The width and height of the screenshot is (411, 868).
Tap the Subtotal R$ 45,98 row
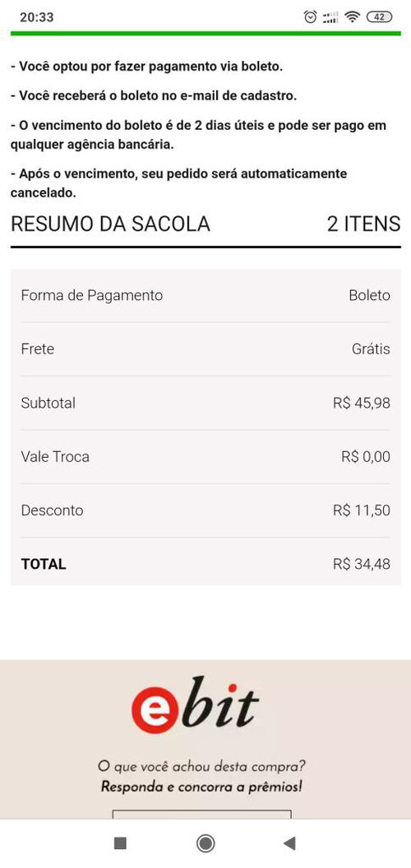click(205, 403)
